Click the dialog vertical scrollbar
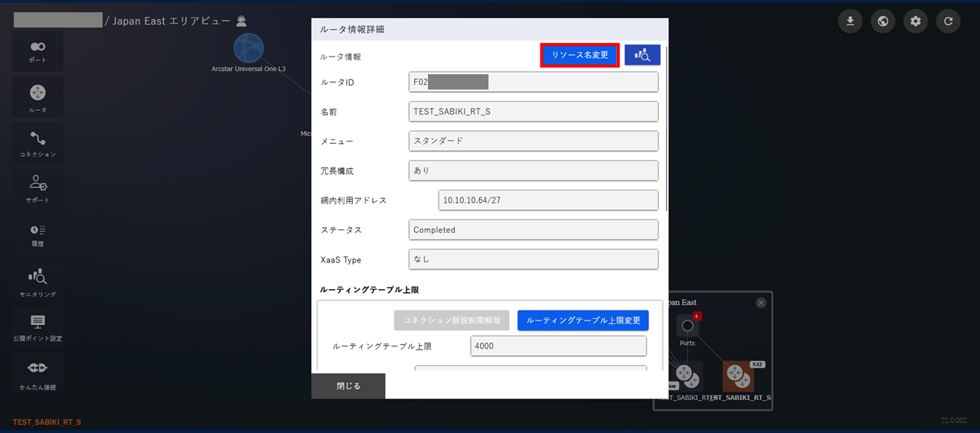980x433 pixels. click(x=667, y=129)
